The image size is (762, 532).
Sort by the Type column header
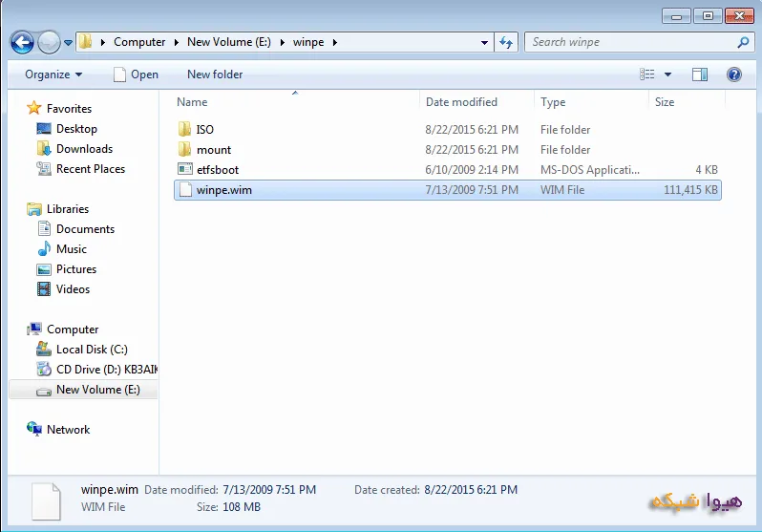[x=553, y=102]
